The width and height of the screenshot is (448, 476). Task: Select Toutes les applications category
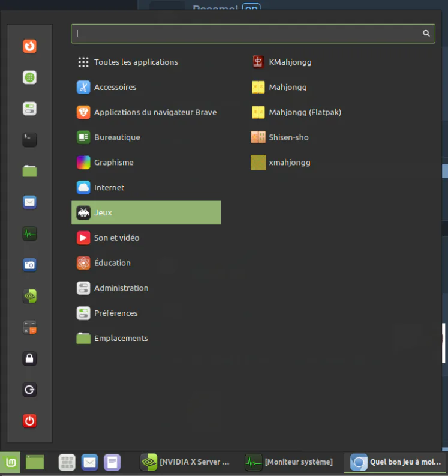146,62
